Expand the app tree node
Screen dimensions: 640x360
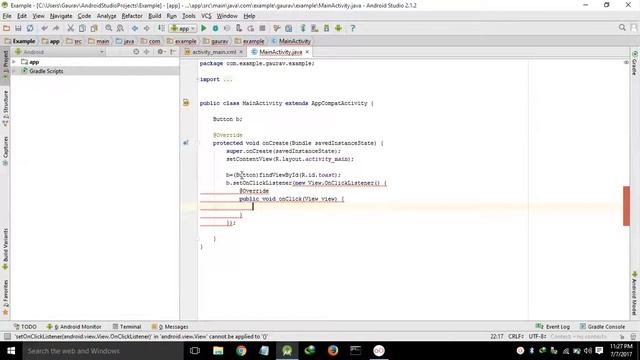click(14, 62)
